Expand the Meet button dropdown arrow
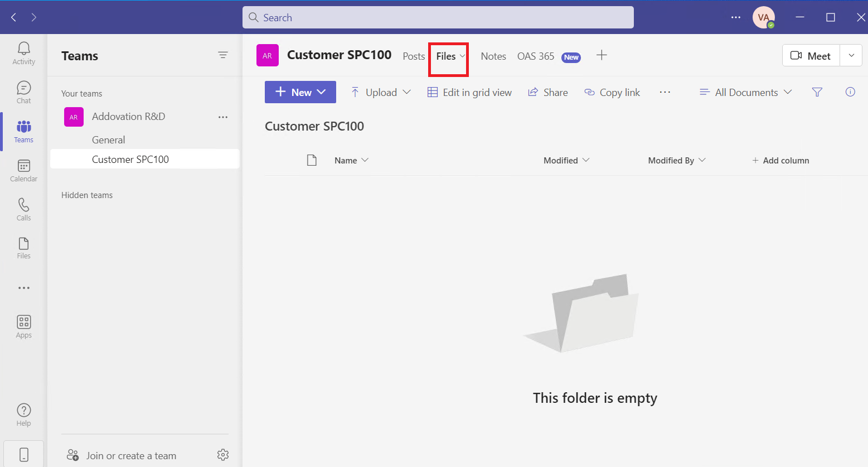The image size is (868, 467). pyautogui.click(x=851, y=55)
